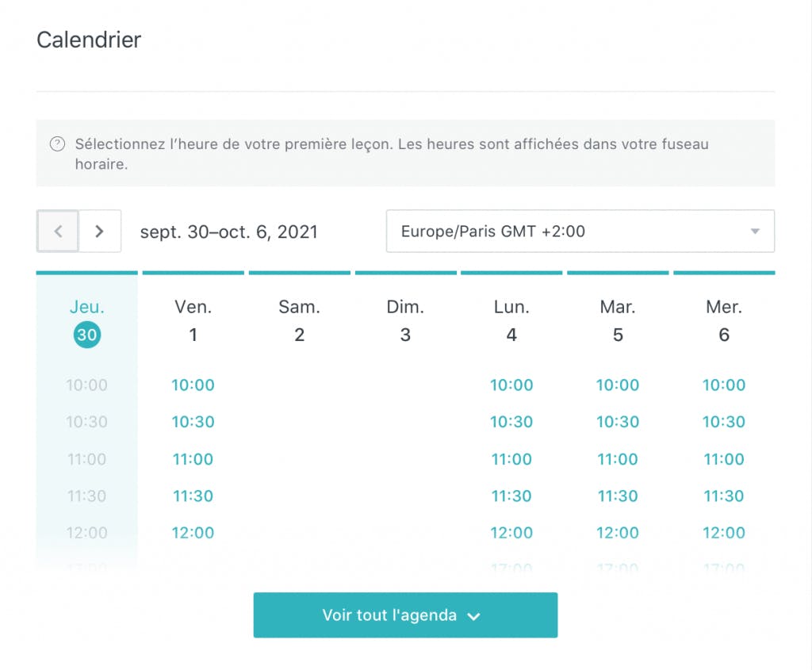812x670 pixels.
Task: Select 12:00 under Ven. 1
Action: tap(193, 533)
